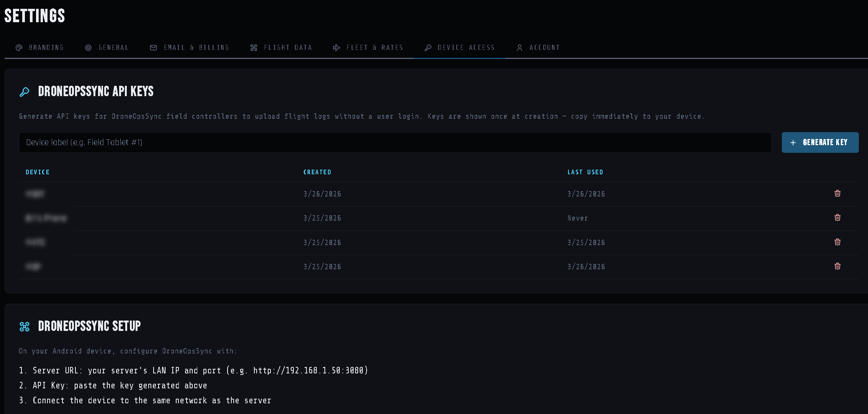This screenshot has width=868, height=414.
Task: Delete the key created 3/26/2026
Action: click(x=837, y=193)
